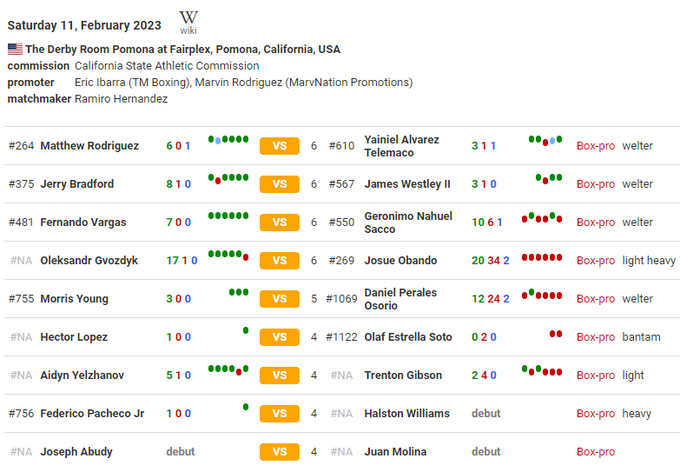This screenshot has height=472, width=680.
Task: Click the US flag icon beside venue
Action: click(x=14, y=49)
